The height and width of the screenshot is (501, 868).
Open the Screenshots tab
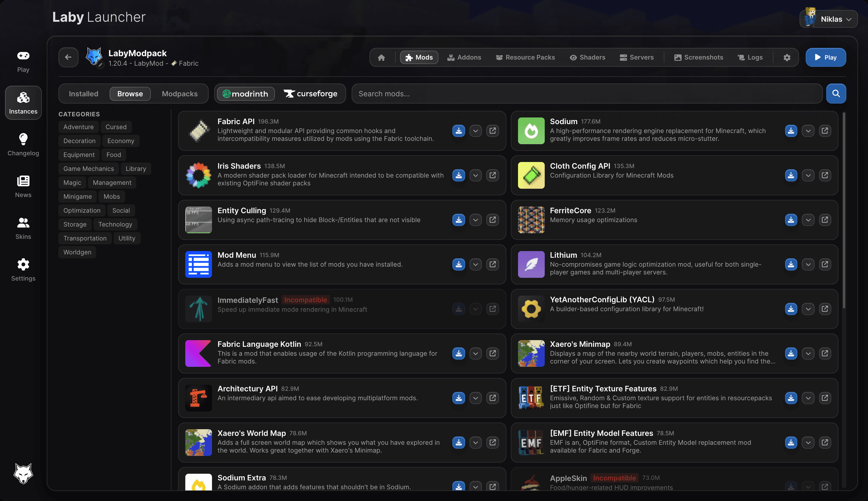pos(699,57)
